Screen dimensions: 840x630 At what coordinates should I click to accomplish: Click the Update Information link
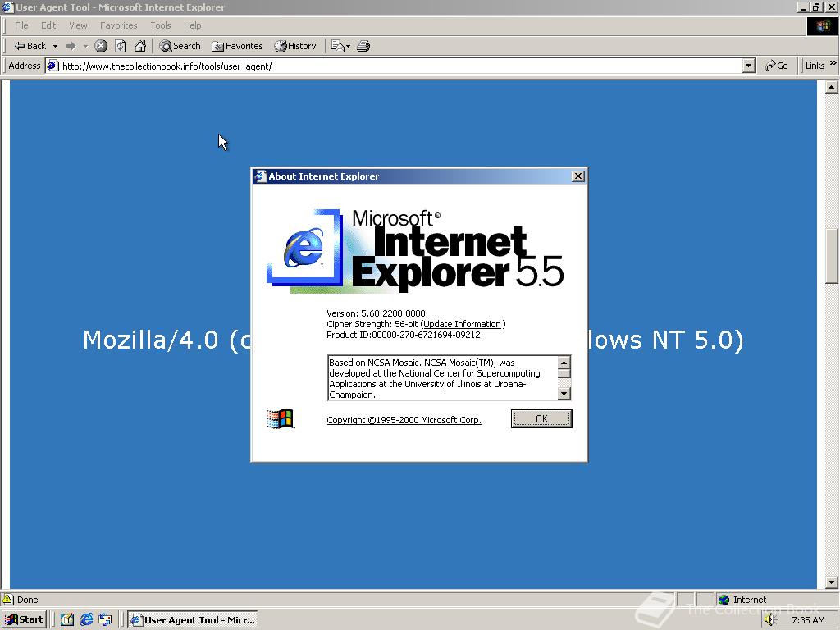(x=463, y=324)
